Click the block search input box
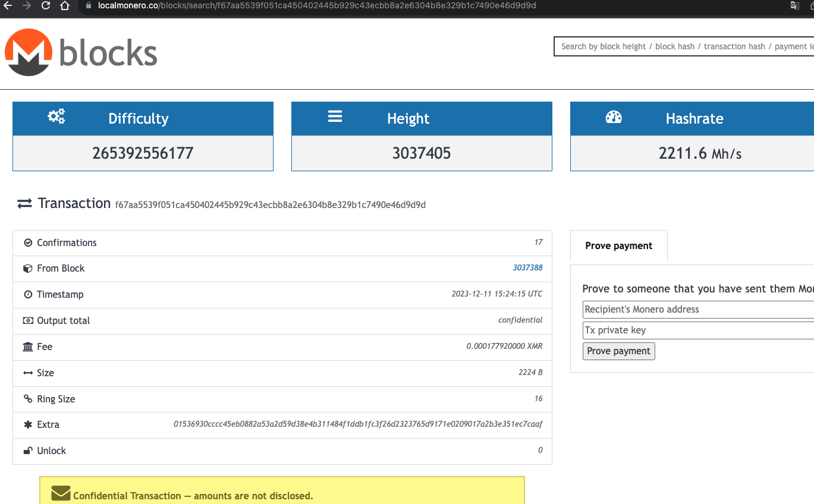 [x=684, y=46]
